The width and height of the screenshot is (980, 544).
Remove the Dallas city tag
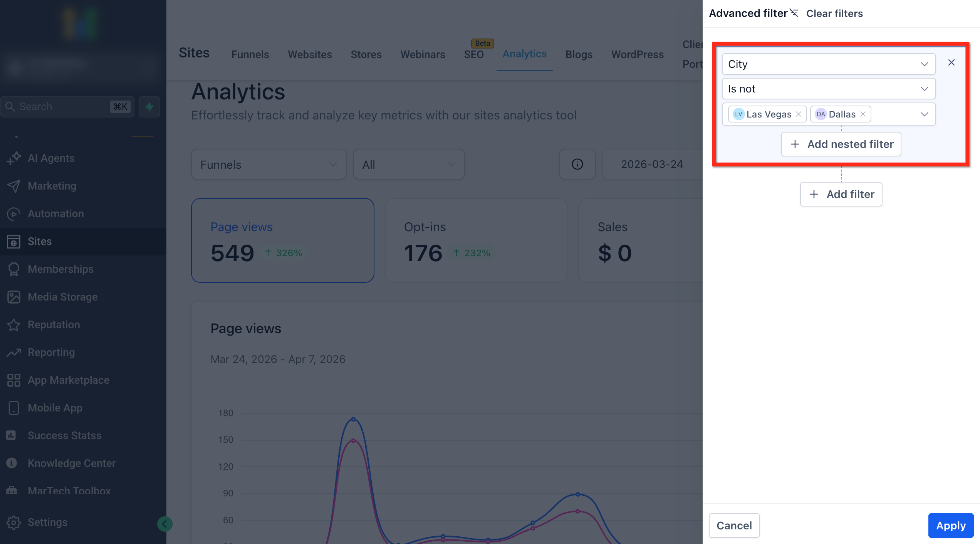[x=863, y=114]
